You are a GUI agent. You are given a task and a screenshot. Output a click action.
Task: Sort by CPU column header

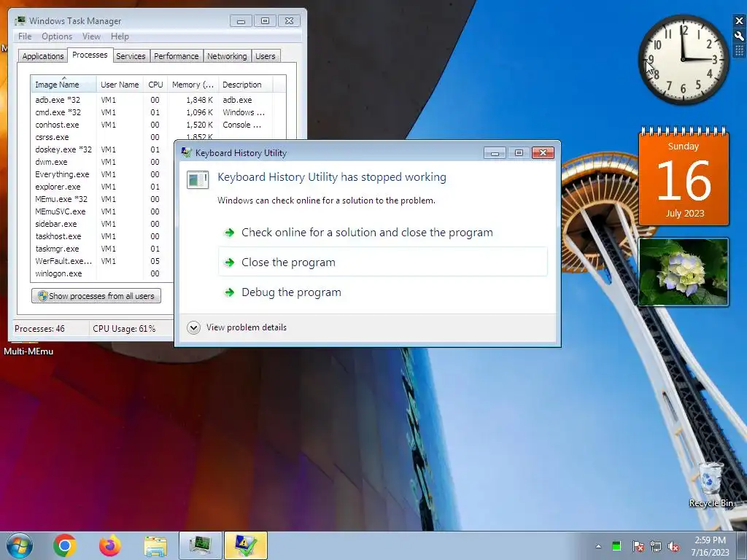click(x=155, y=85)
